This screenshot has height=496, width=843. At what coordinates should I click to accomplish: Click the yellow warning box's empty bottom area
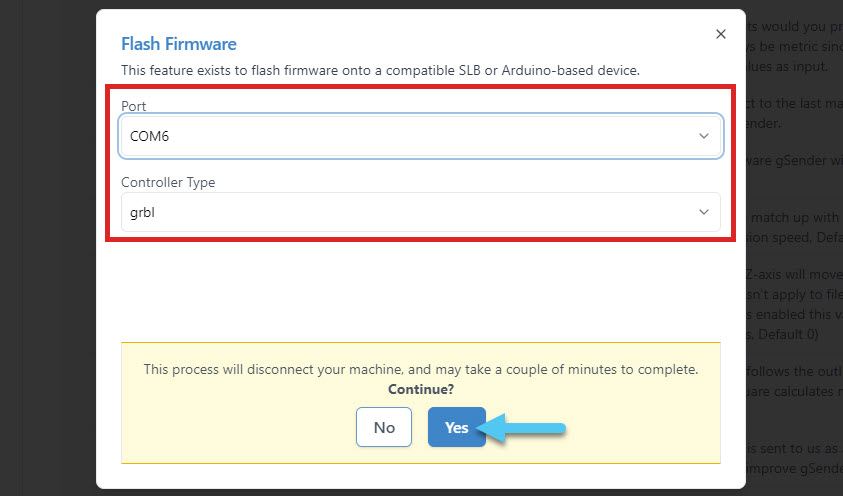coord(420,455)
